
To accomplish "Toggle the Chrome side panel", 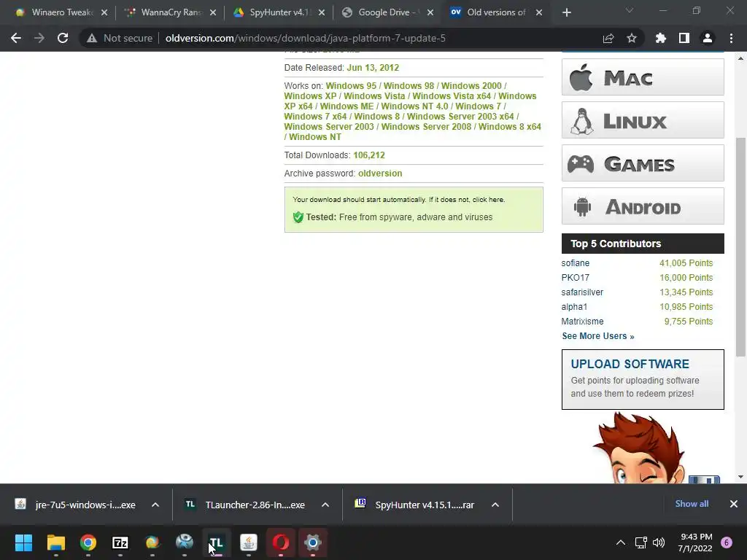I will point(684,38).
